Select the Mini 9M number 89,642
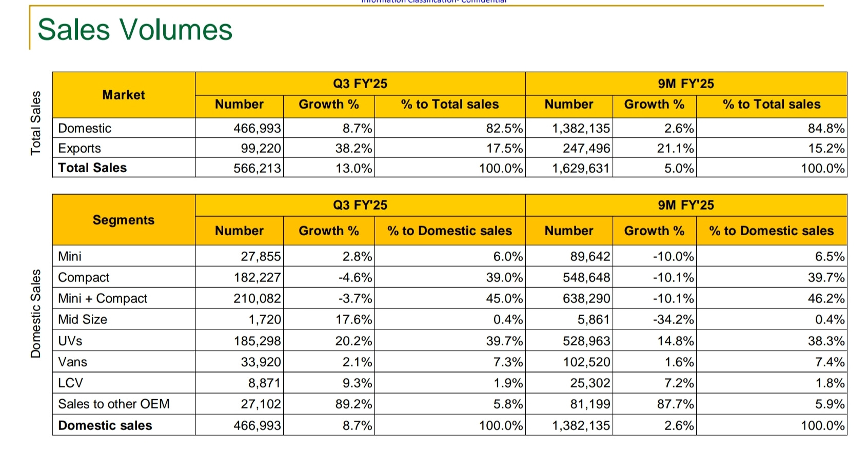Screen dimensions: 868x452 pyautogui.click(x=590, y=256)
